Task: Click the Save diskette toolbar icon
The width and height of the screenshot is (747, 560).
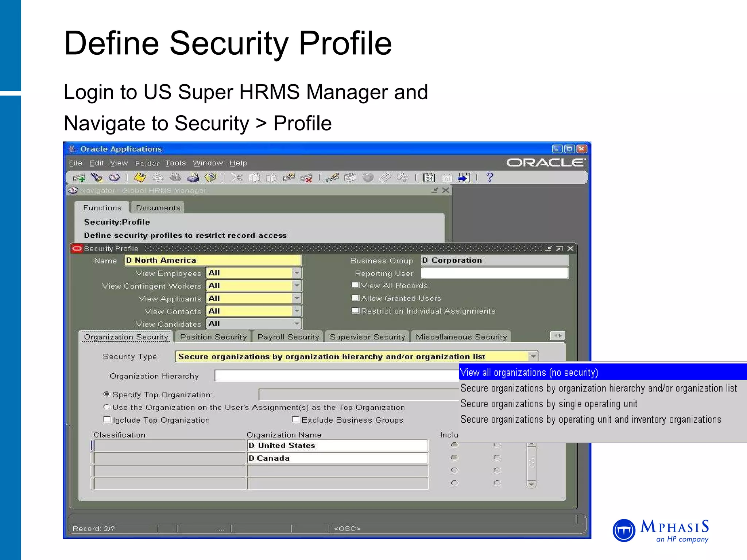Action: tap(140, 178)
